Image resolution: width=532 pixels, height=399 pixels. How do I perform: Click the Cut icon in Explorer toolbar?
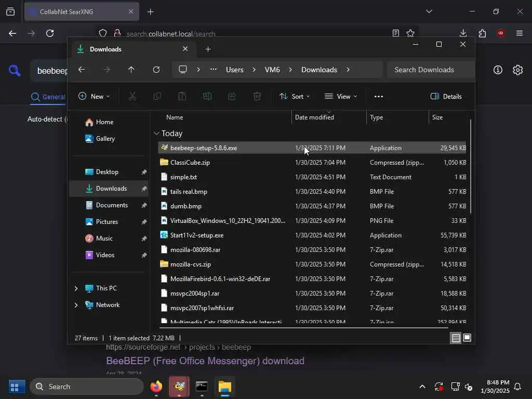click(132, 96)
